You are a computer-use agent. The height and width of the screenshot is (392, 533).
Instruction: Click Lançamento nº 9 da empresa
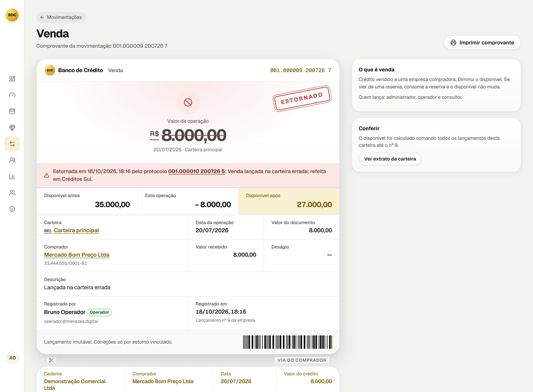point(225,320)
